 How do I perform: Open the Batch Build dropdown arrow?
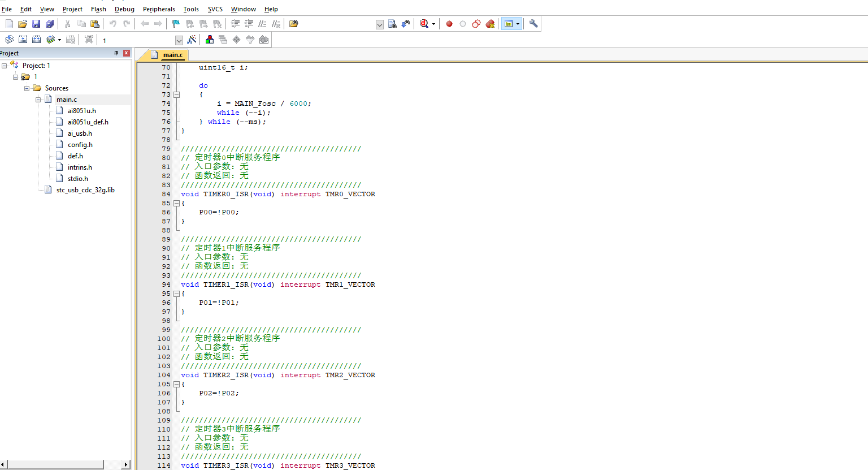pos(59,40)
